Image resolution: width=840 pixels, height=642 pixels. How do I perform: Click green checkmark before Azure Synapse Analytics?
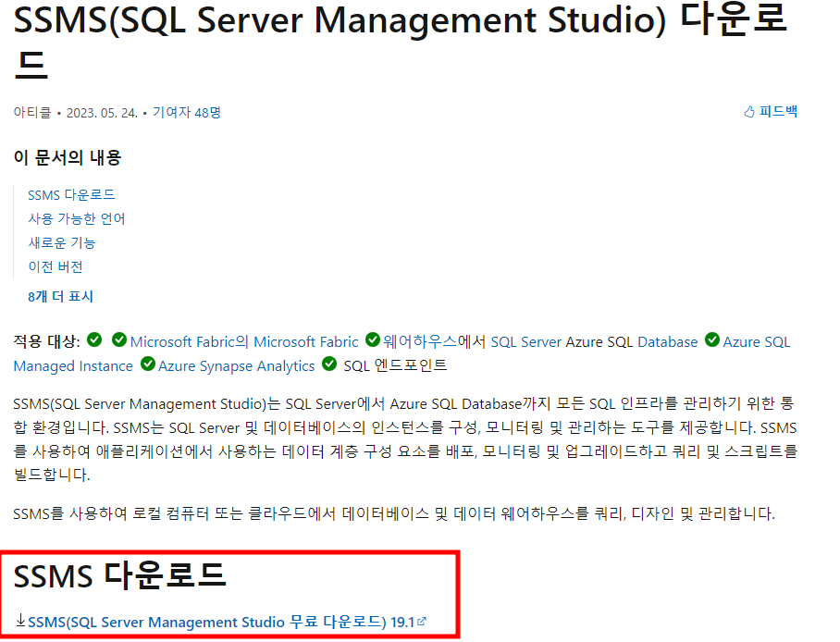(148, 364)
